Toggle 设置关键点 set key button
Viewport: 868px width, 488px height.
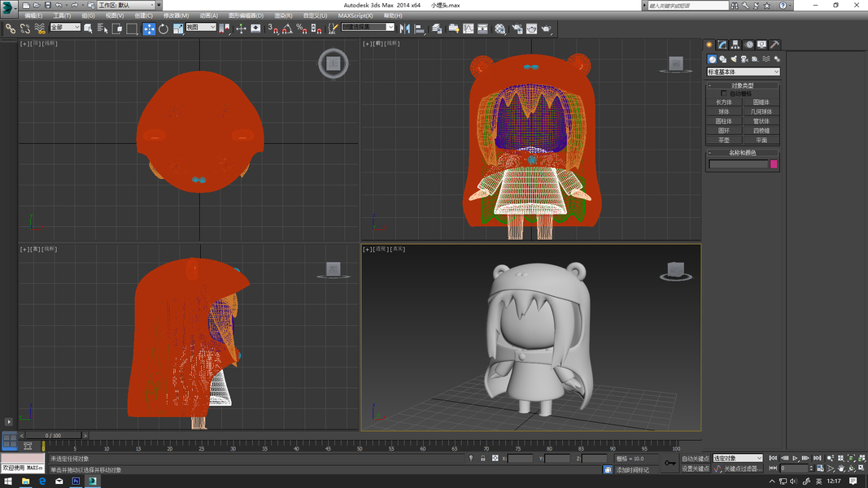tap(696, 468)
